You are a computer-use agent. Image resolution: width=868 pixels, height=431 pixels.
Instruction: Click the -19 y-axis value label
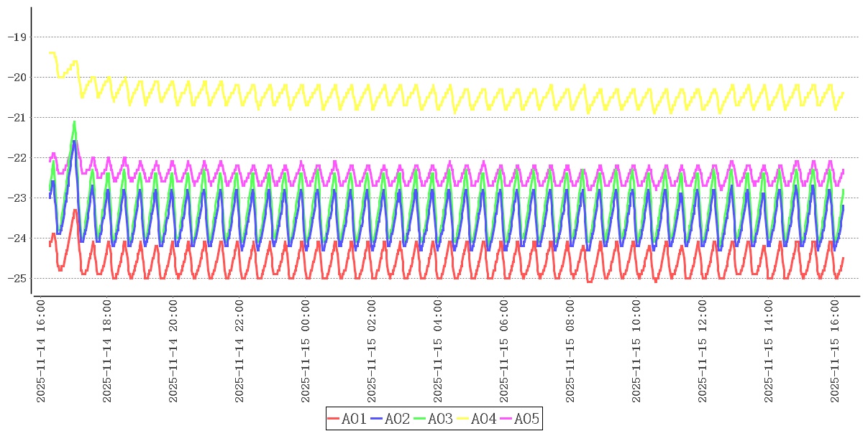coord(16,37)
